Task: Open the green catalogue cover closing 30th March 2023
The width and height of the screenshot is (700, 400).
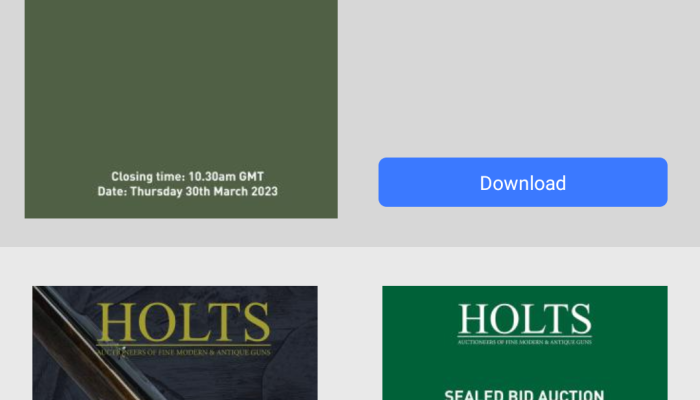Action: pyautogui.click(x=181, y=109)
